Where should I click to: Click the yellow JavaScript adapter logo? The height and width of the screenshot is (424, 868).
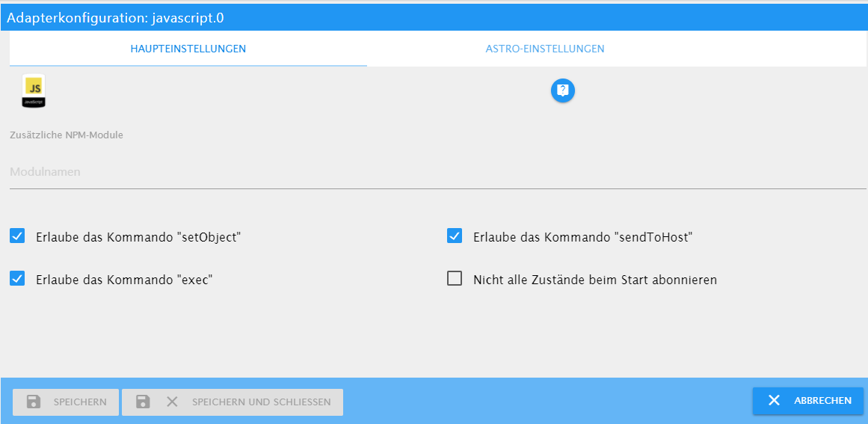pyautogui.click(x=34, y=91)
